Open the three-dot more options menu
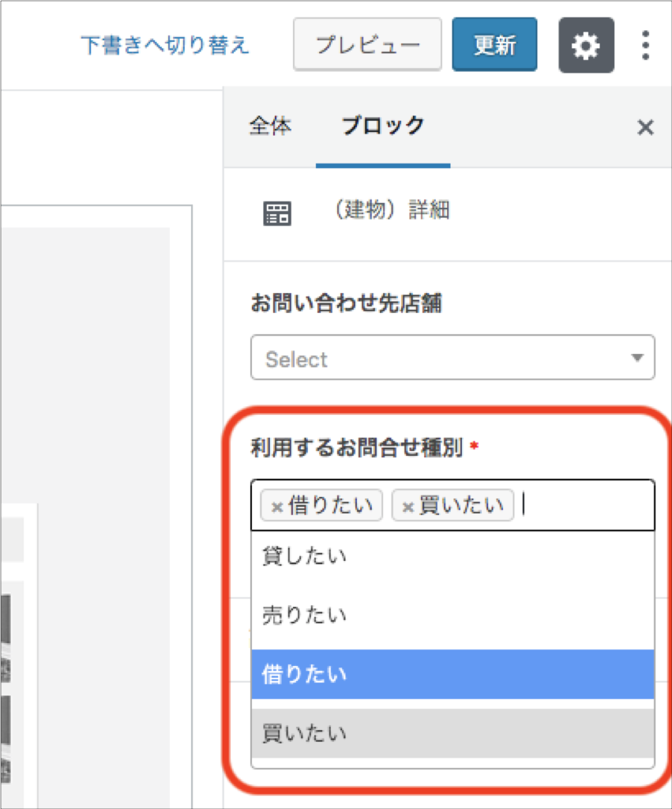Viewport: 672px width, 809px height. point(645,45)
